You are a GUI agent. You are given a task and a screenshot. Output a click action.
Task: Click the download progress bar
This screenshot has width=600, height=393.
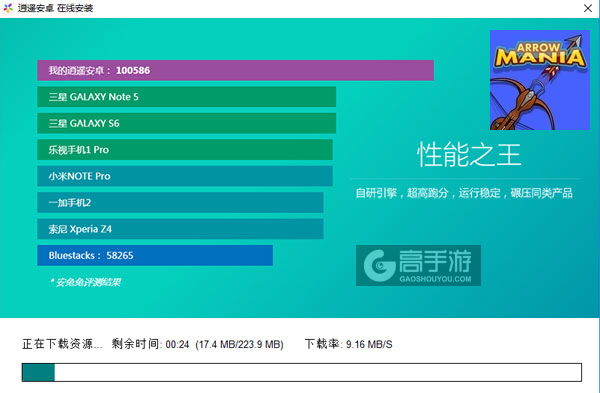pos(302,372)
